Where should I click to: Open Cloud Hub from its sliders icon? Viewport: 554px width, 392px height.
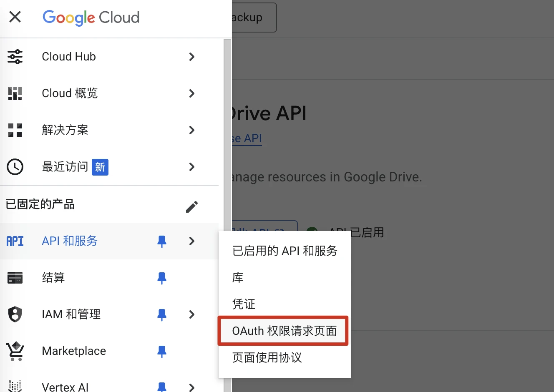click(15, 57)
